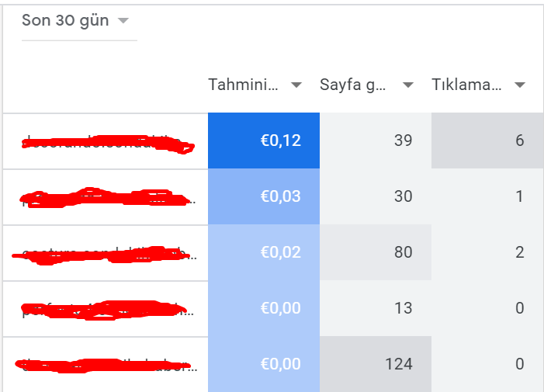Select the page views cell showing 124
The width and height of the screenshot is (544, 392).
pyautogui.click(x=376, y=364)
